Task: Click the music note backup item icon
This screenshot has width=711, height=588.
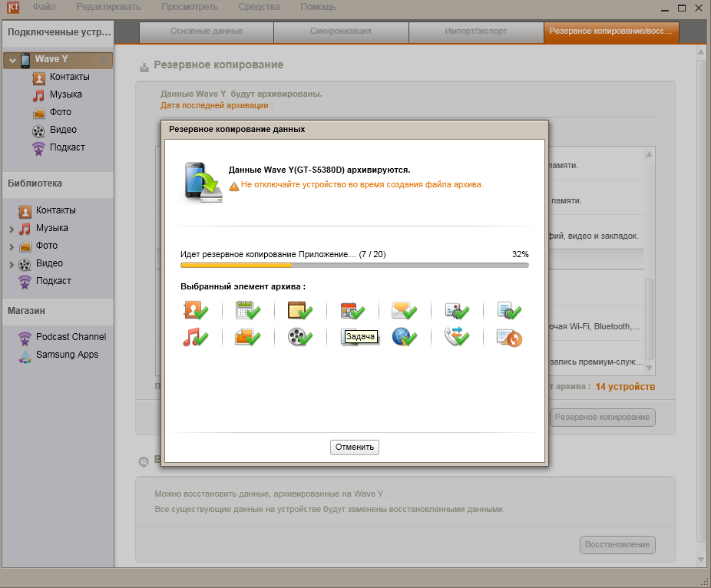Action: click(x=196, y=337)
